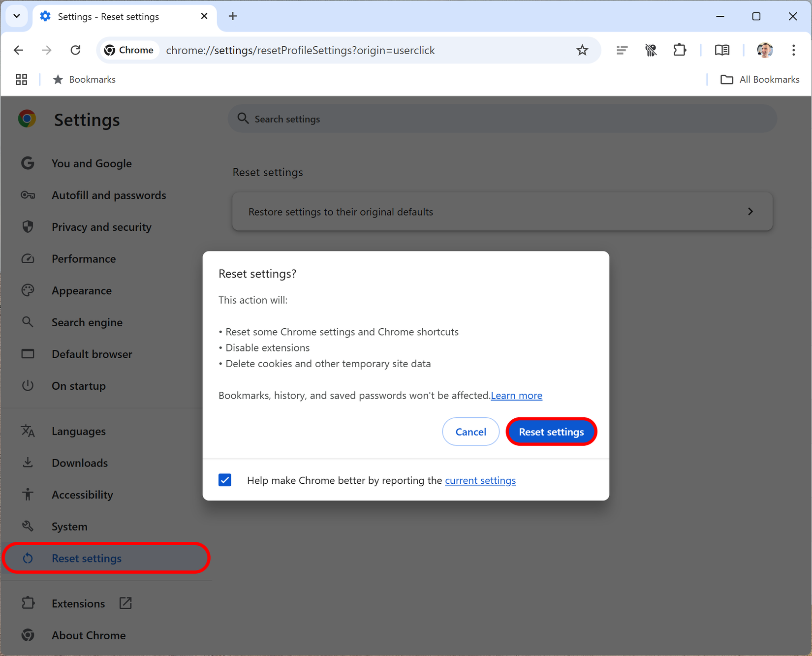Open Extensions via external link arrow
Viewport: 812px width, 656px height.
125,603
